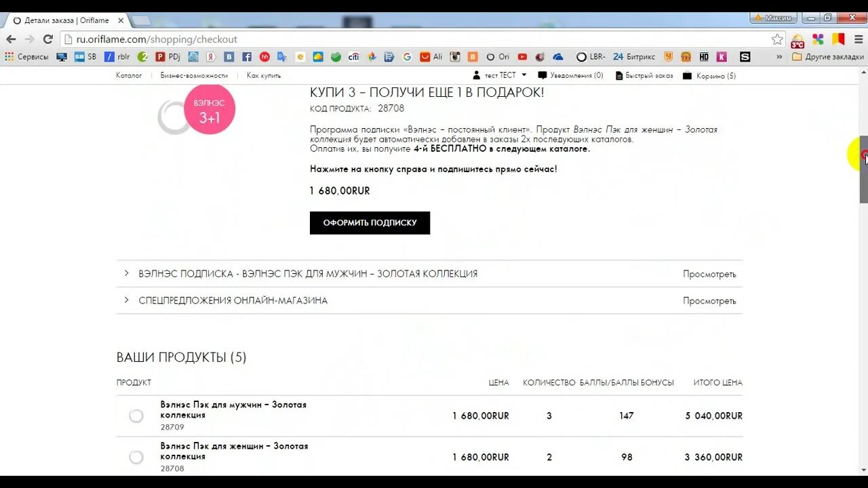Click the Вэлнэс Пэк для мужчин product thumbnail
Screen dimensions: 868x488
pyautogui.click(x=136, y=416)
